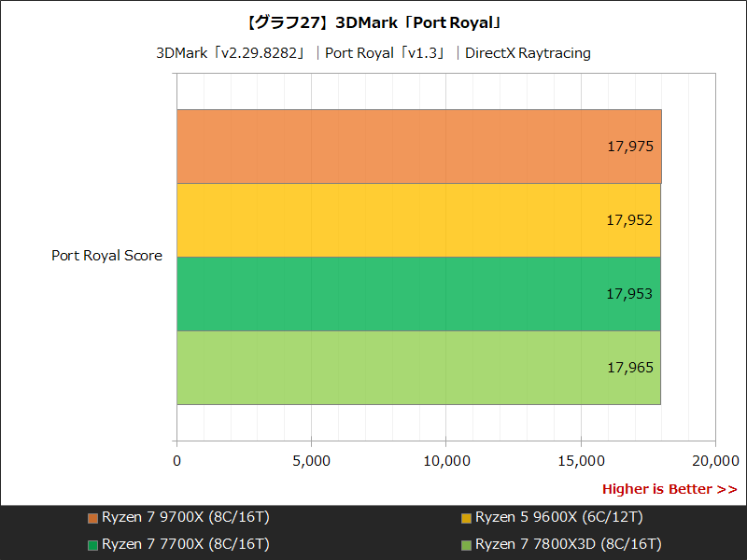Click the 'Ryzen 7 9700X (8C/16T)' legend label
This screenshot has height=560, width=747.
(186, 517)
